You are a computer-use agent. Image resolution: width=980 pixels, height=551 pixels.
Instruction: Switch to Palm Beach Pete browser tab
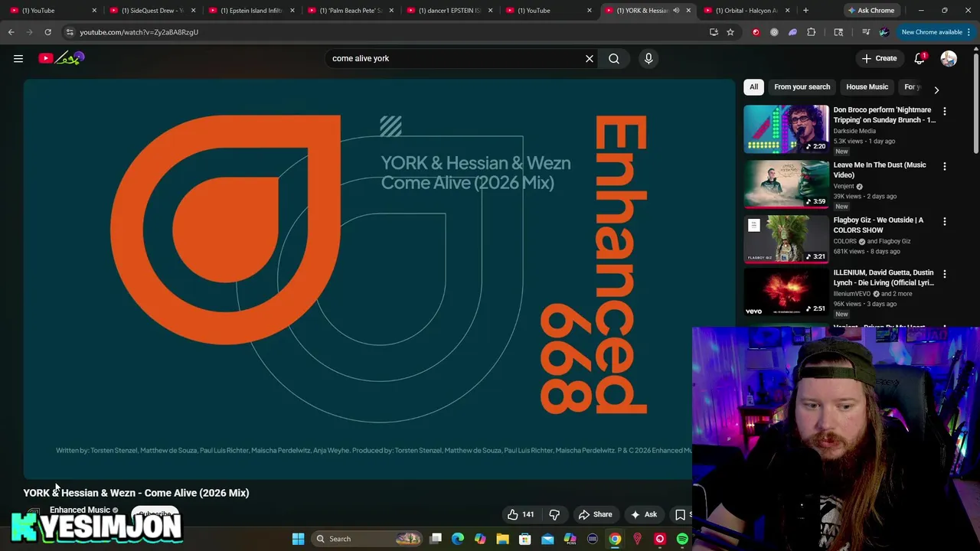[351, 10]
